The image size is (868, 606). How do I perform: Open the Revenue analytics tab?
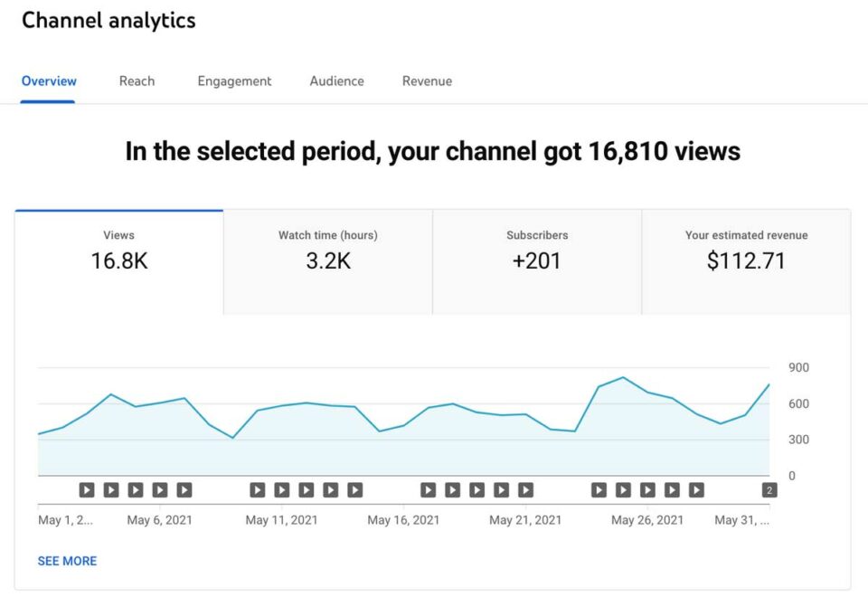(426, 81)
